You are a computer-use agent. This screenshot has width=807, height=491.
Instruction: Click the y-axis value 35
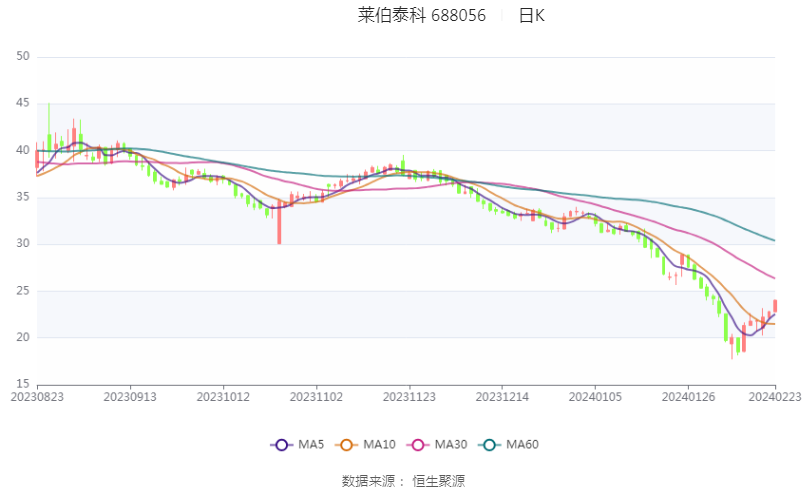23,197
